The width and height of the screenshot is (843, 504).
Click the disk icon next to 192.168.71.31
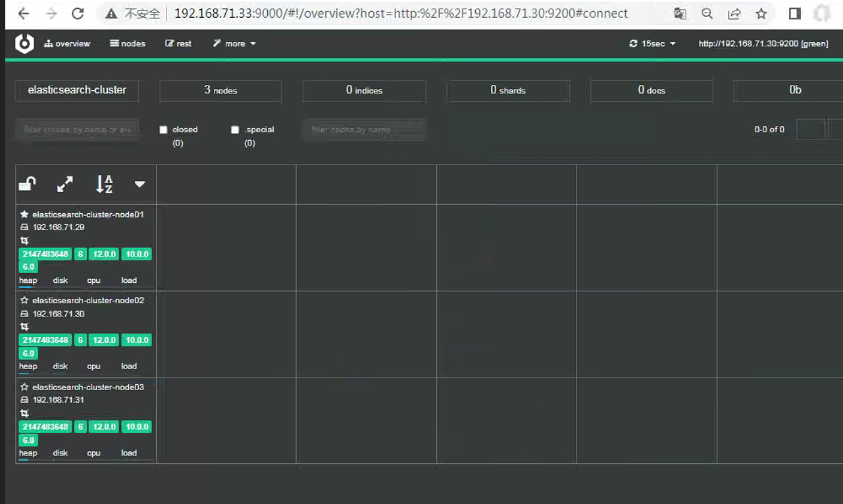coord(24,399)
